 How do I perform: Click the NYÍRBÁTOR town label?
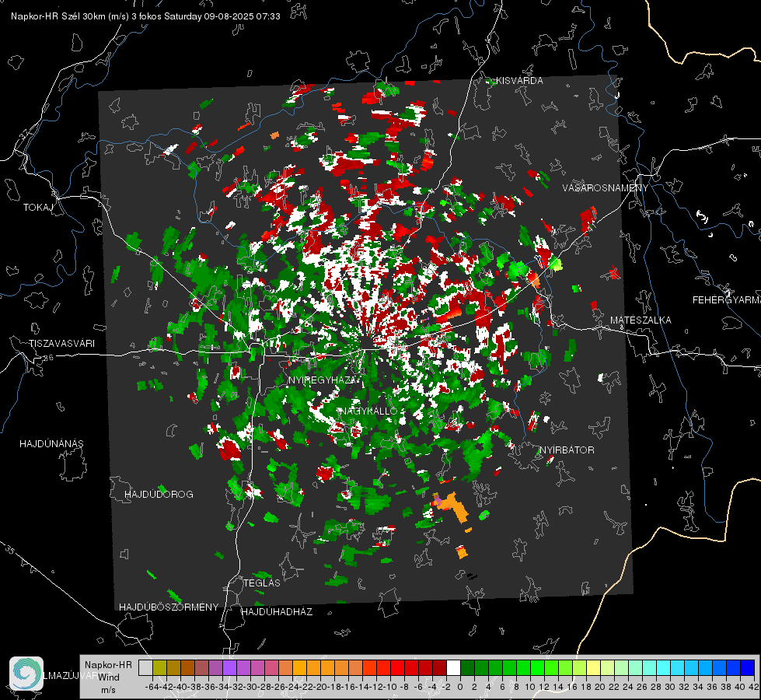(567, 450)
